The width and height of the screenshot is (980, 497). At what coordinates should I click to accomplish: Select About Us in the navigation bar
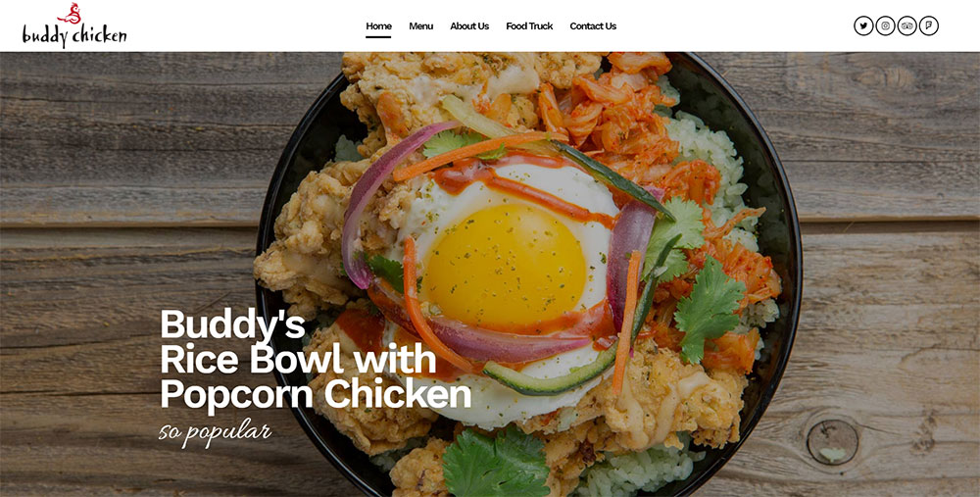click(469, 26)
